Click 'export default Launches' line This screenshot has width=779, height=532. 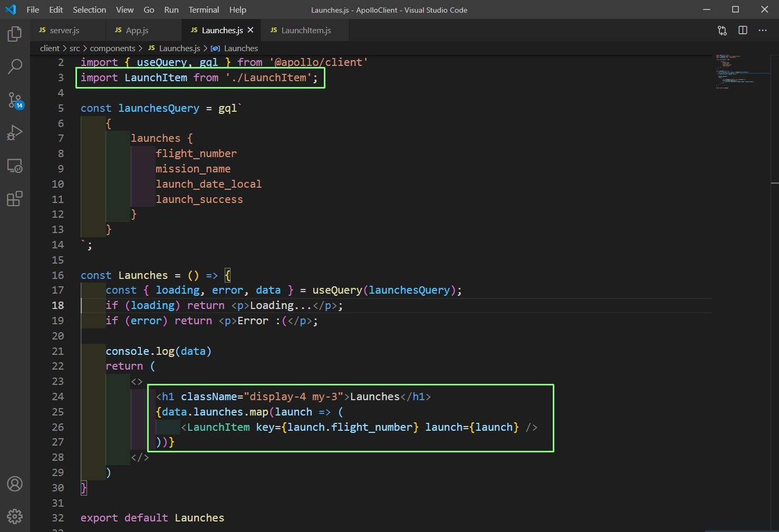coord(152,518)
